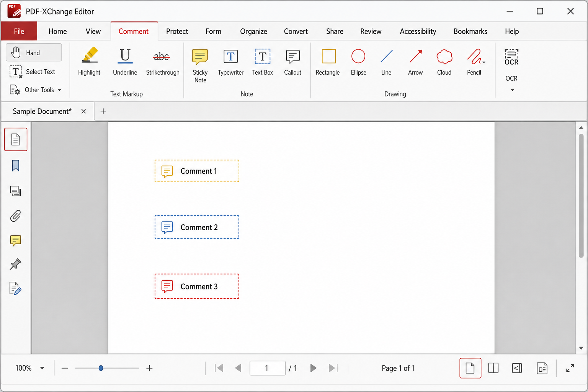The height and width of the screenshot is (392, 588).
Task: Go to the previous page
Action: point(238,368)
